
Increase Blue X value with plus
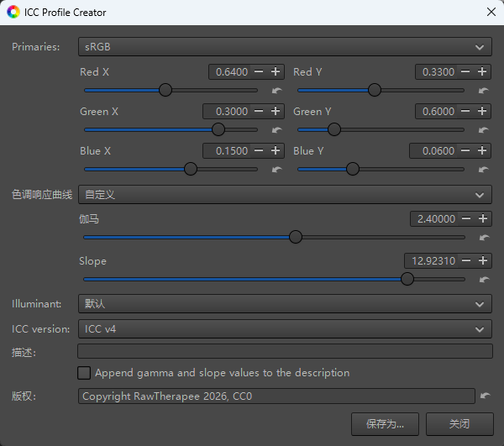[276, 150]
